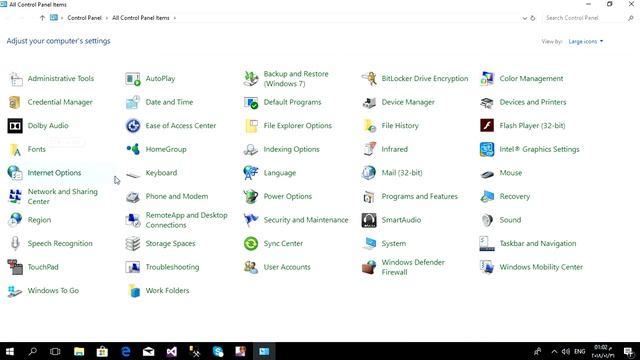Open the Recovery icon
The image size is (640, 360).
tap(487, 197)
